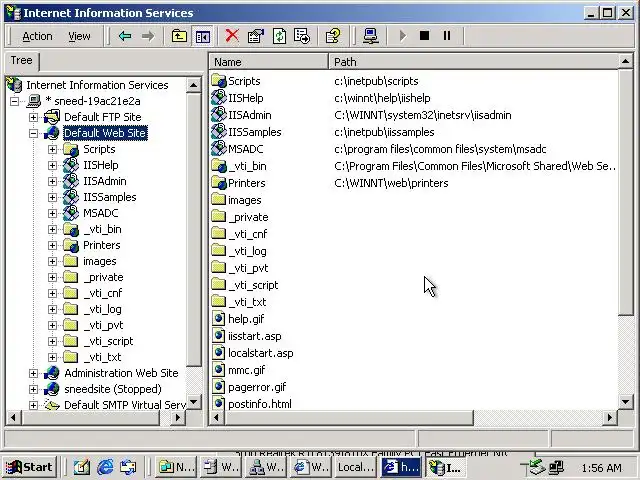Click the list pane scroll down arrow
This screenshot has height=480, width=640.
tap(626, 402)
